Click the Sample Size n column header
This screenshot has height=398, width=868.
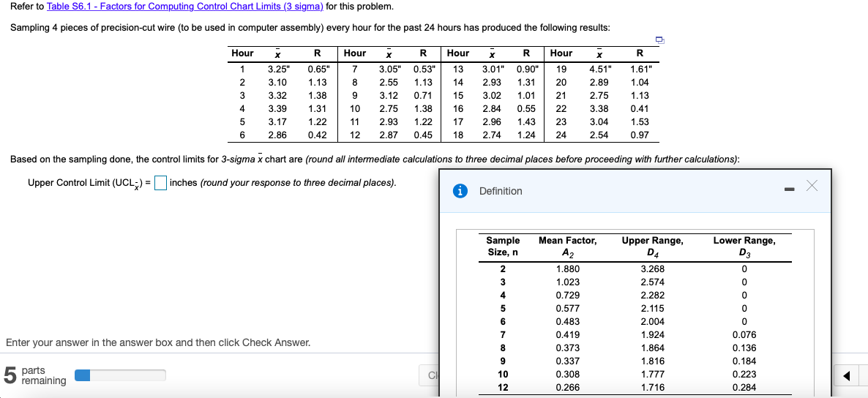[503, 246]
